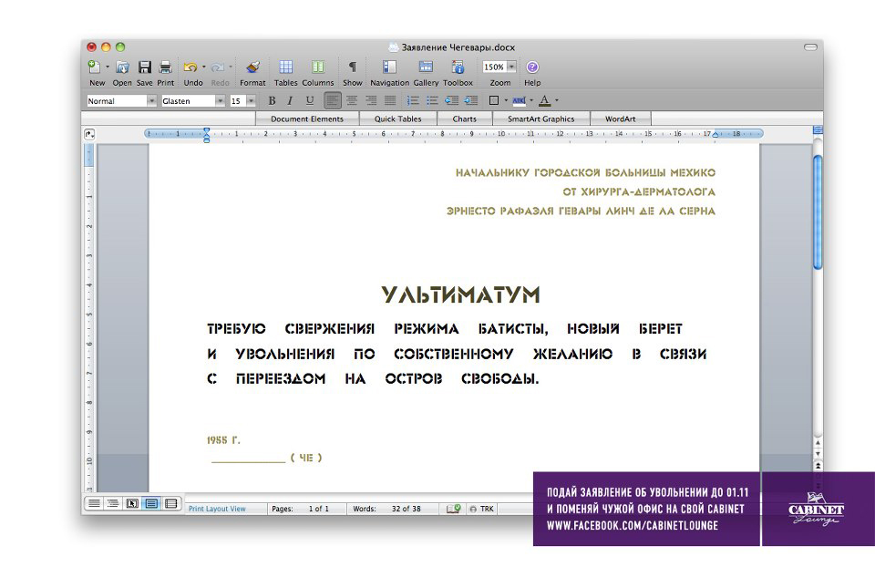This screenshot has width=875, height=588.
Task: Switch to Publishing Layout view button
Action: pyautogui.click(x=132, y=504)
